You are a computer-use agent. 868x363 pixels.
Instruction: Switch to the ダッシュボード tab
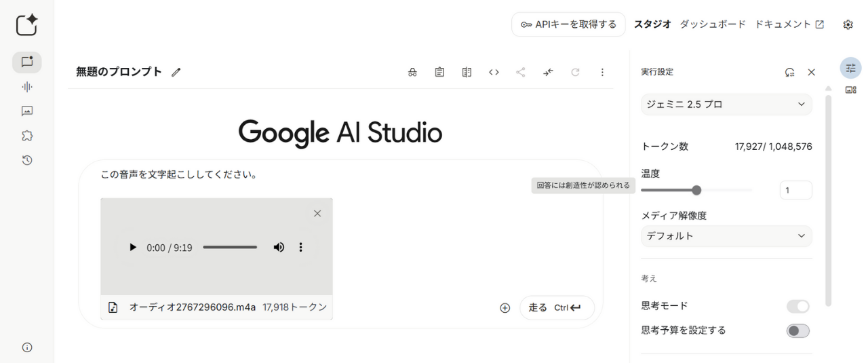pyautogui.click(x=712, y=24)
